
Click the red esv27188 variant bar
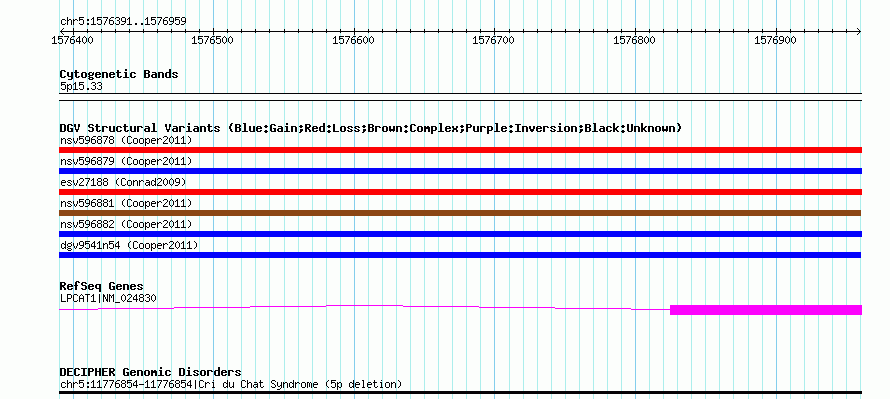[x=460, y=192]
